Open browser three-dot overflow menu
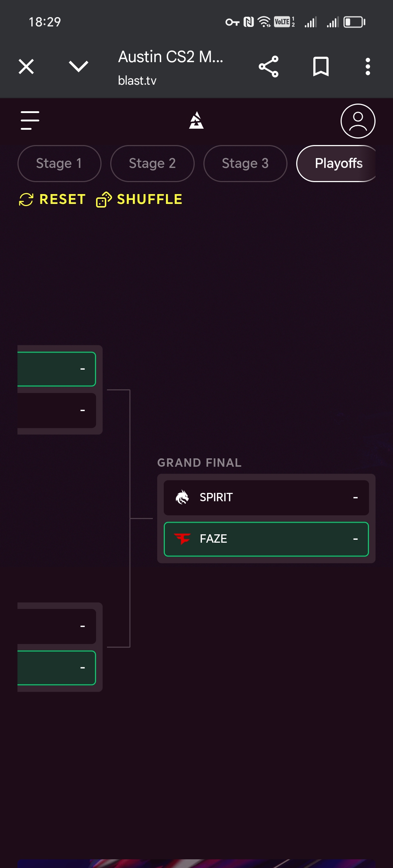This screenshot has width=393, height=868. coord(368,67)
